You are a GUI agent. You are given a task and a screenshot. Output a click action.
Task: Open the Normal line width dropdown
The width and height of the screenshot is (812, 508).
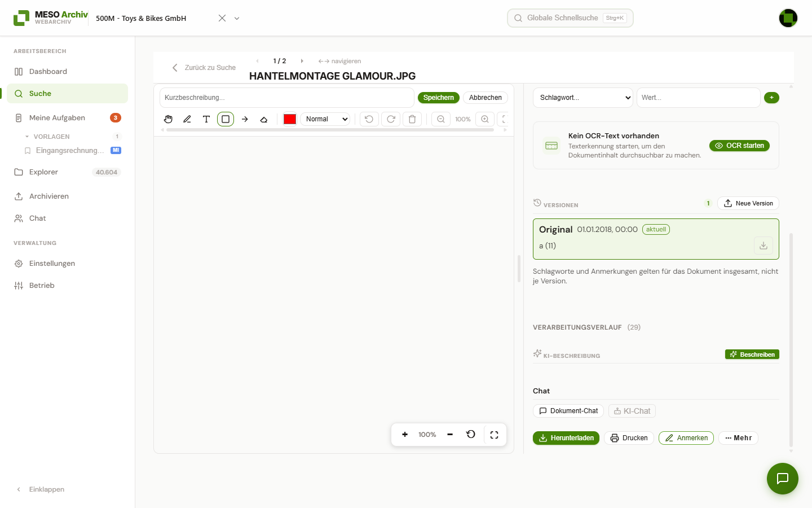coord(325,119)
